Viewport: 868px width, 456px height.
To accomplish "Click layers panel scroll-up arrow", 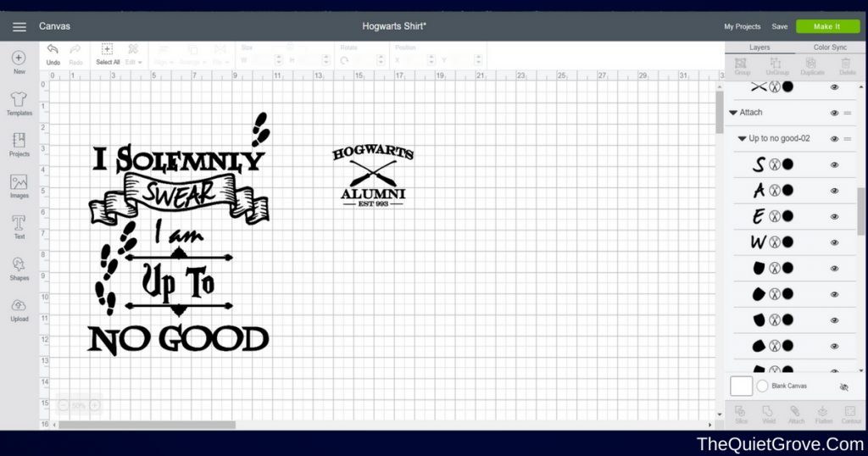I will pyautogui.click(x=861, y=87).
